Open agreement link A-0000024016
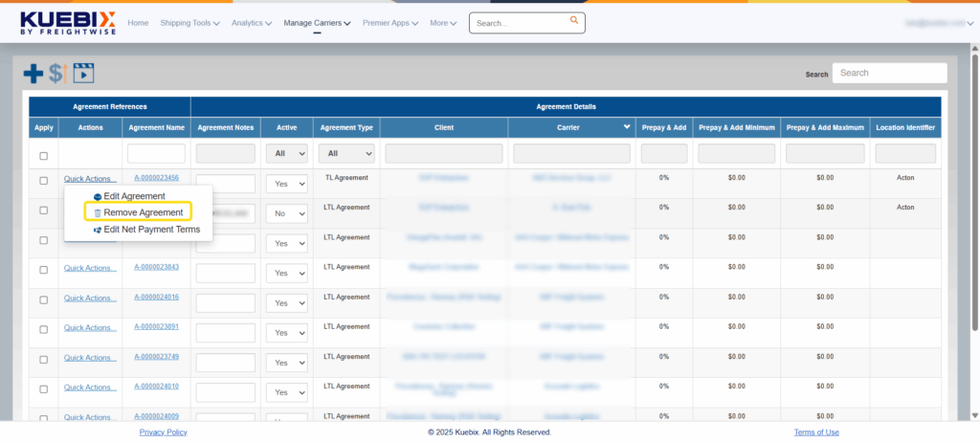Viewport: 980px width, 443px height. tap(156, 298)
